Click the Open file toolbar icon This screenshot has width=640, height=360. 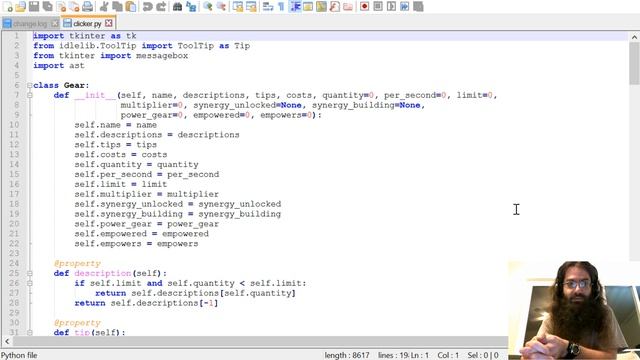[20, 6]
